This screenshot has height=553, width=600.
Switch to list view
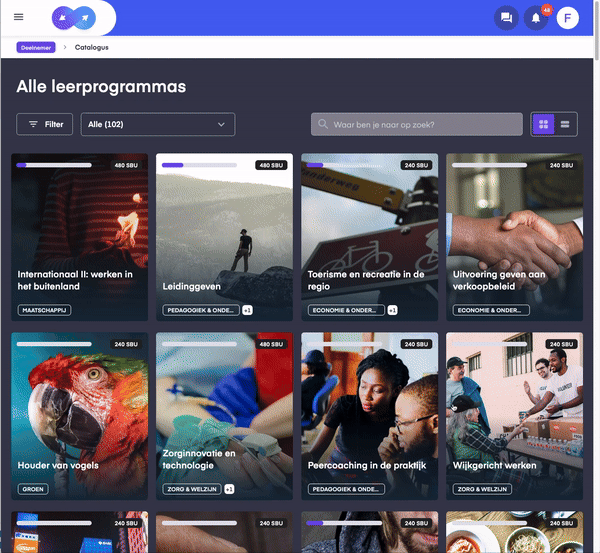pos(565,124)
